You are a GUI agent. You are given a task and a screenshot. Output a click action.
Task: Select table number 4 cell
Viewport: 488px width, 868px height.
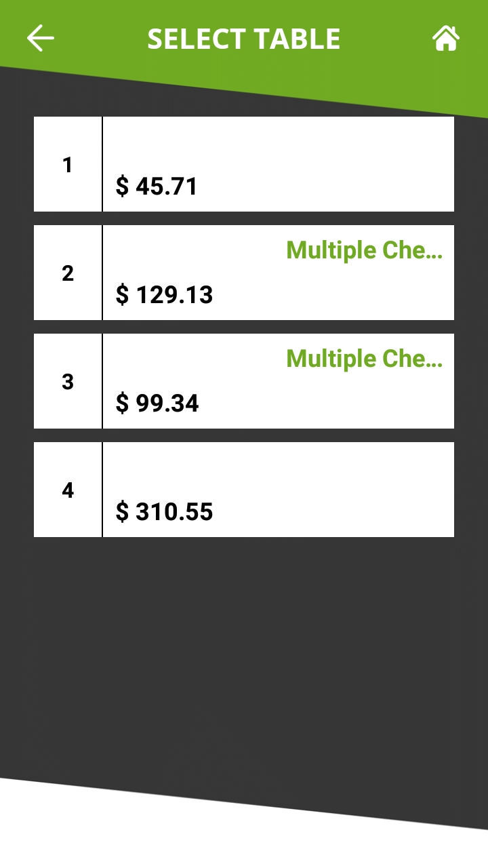67,490
